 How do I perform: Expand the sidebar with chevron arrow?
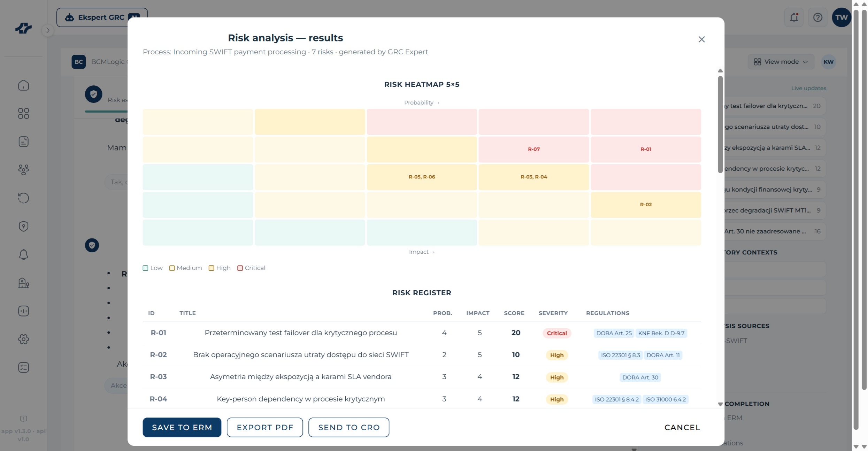(48, 30)
